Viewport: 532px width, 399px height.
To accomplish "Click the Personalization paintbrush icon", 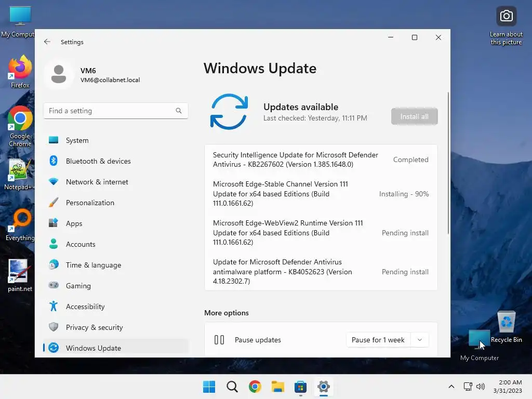I will (x=54, y=203).
